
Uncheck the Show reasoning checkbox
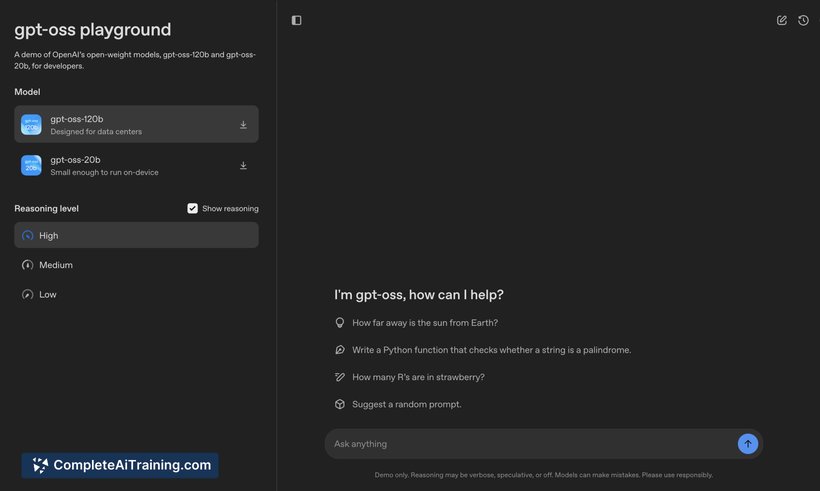click(193, 209)
